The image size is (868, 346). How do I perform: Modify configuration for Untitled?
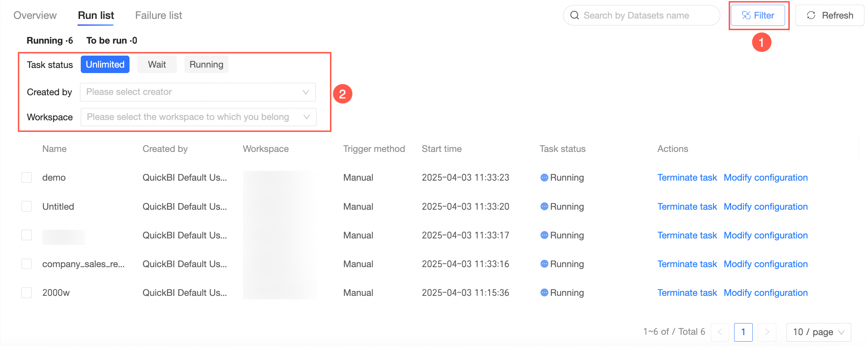pyautogui.click(x=766, y=206)
